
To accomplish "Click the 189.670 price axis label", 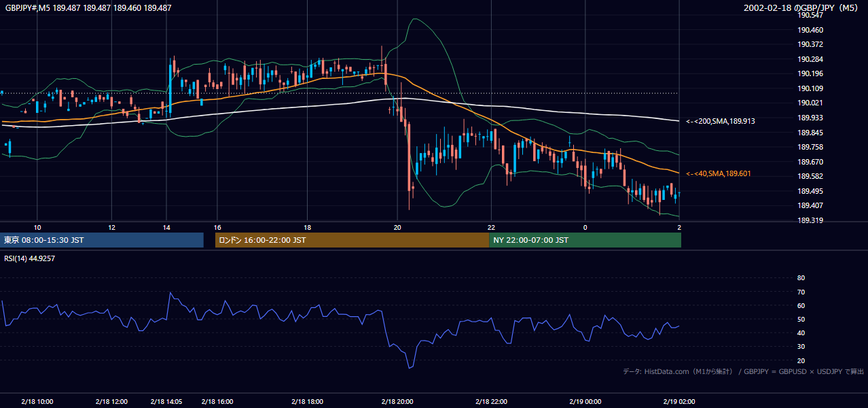I will pos(810,162).
